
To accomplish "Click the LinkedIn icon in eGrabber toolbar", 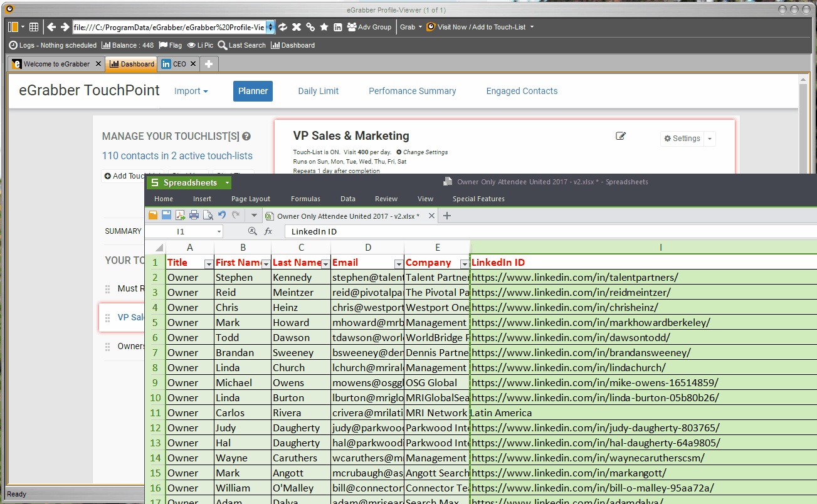I will [x=338, y=27].
